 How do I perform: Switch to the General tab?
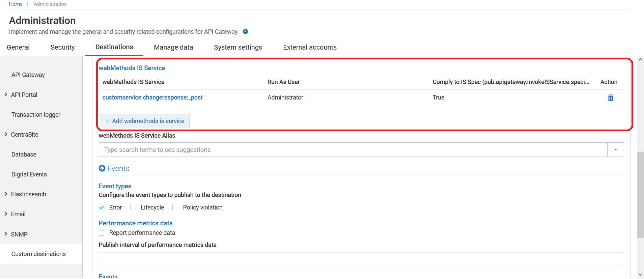(x=18, y=47)
